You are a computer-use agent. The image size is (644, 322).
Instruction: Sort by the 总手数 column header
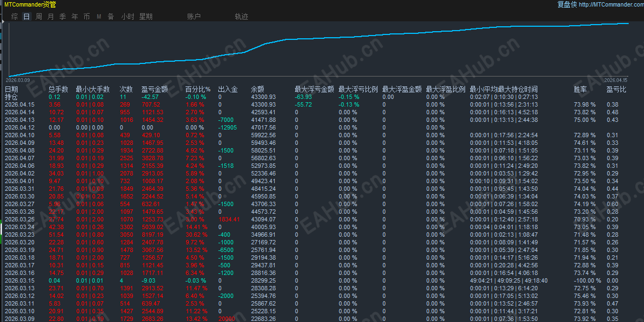pyautogui.click(x=59, y=89)
